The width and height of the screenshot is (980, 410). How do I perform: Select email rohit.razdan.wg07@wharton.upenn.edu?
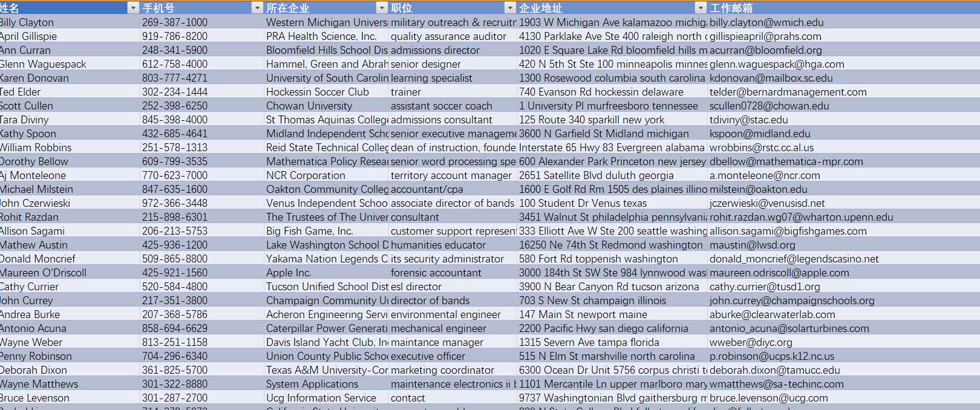[x=802, y=217]
